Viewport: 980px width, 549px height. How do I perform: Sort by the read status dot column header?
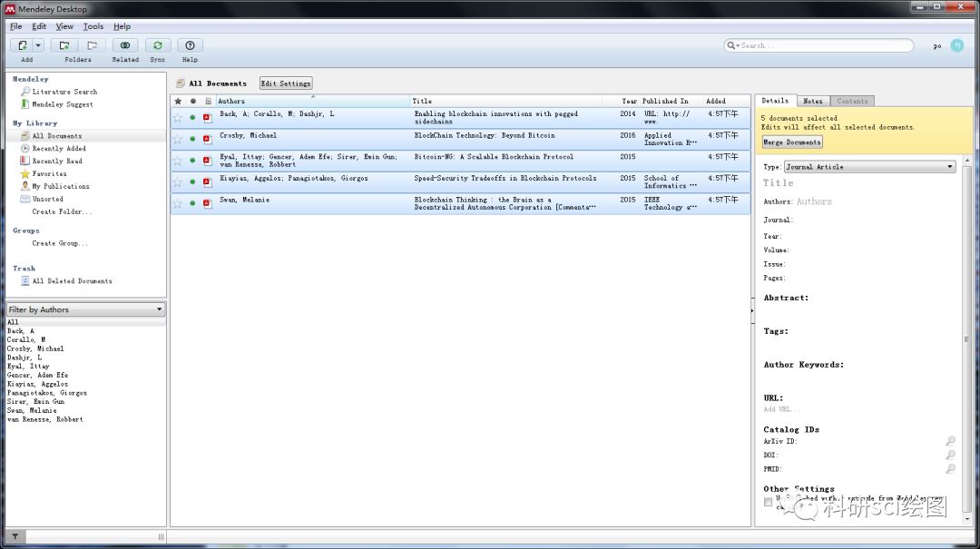(193, 102)
